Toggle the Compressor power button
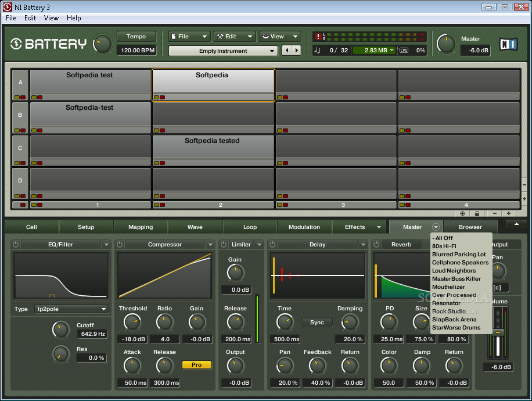The height and width of the screenshot is (401, 532). point(120,245)
